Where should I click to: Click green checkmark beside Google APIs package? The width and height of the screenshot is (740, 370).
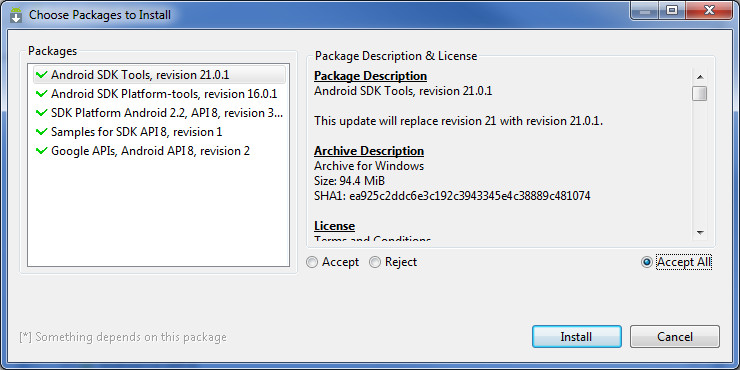coord(42,151)
